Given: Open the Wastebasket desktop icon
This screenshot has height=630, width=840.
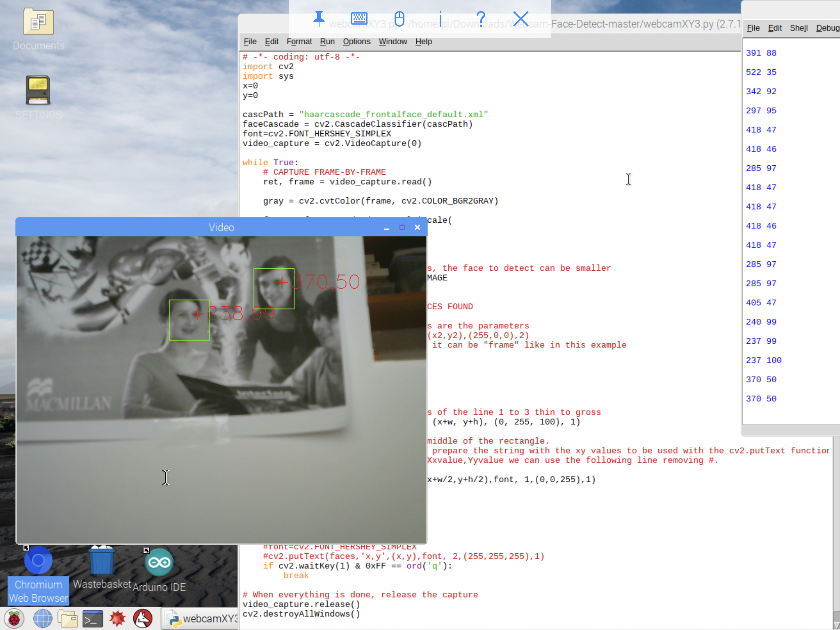Looking at the screenshot, I should (102, 568).
